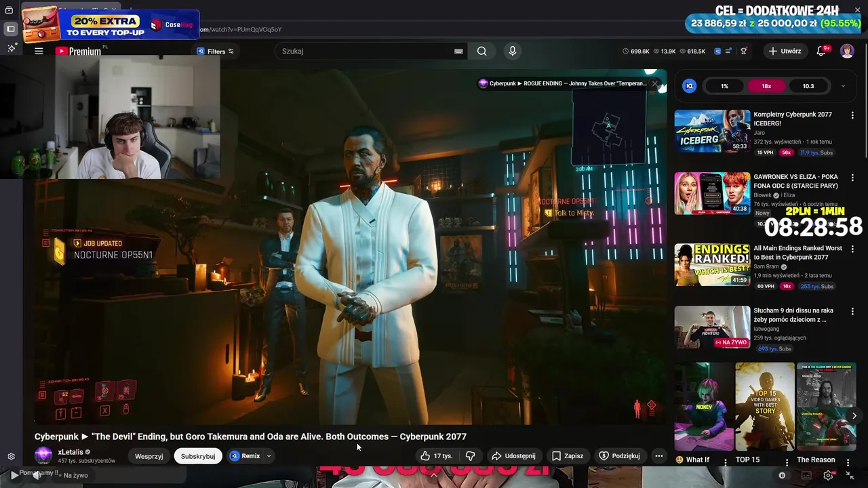The height and width of the screenshot is (488, 868).
Task: Open the ENDINGS RANKED thumbnail
Action: (x=712, y=264)
